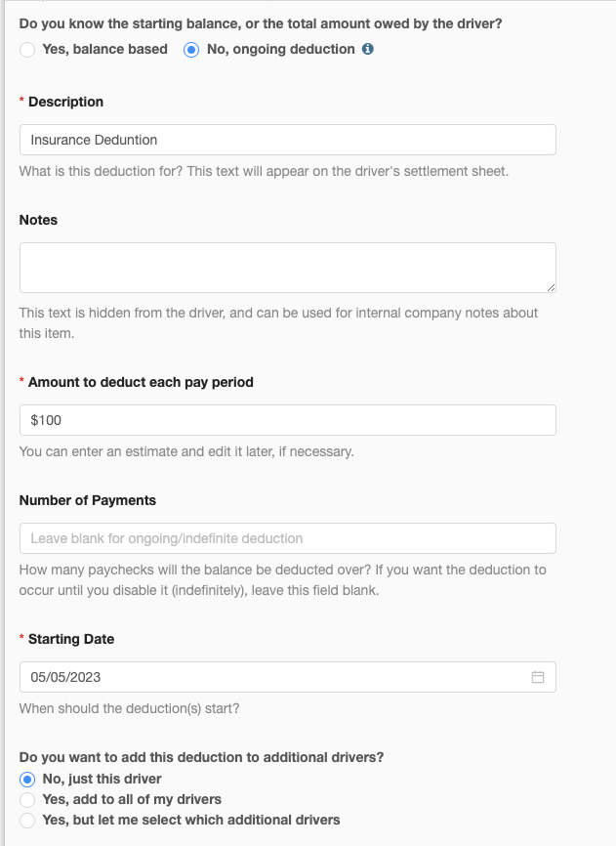Click the info icon beside ongoing deduction

(x=368, y=49)
